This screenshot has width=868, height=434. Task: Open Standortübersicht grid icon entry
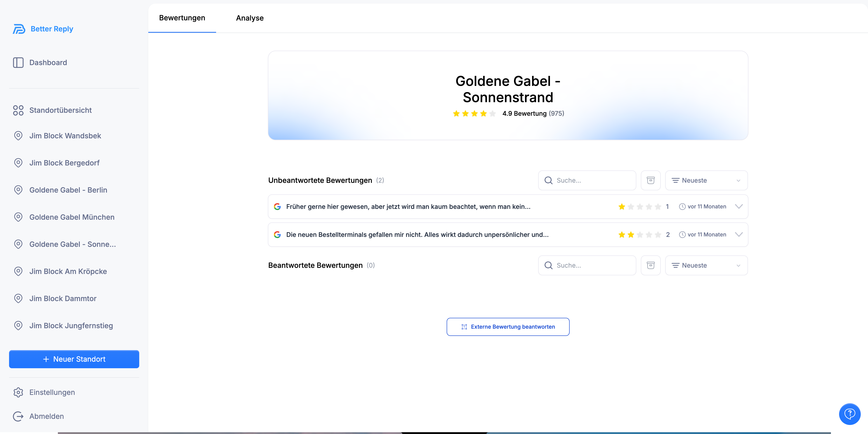pyautogui.click(x=18, y=110)
